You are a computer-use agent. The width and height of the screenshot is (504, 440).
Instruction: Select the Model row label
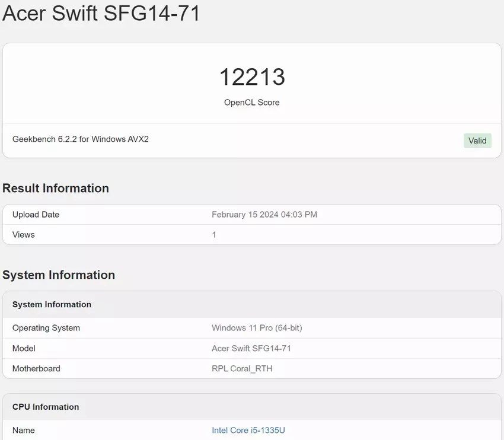(24, 348)
